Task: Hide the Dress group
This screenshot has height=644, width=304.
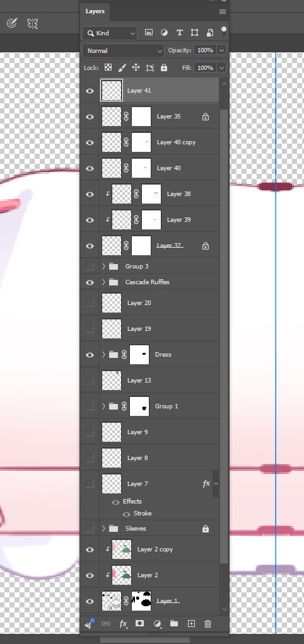Action: [90, 355]
